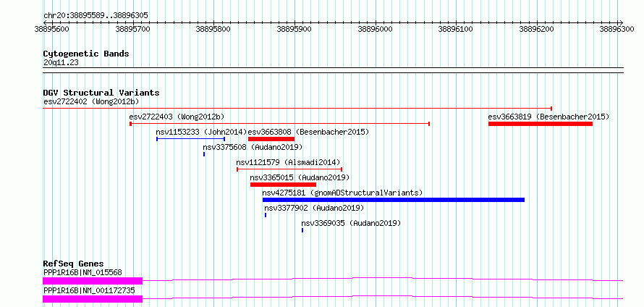Click the thick blue nsv4275181 bar
This screenshot has width=644, height=307.
coord(394,200)
